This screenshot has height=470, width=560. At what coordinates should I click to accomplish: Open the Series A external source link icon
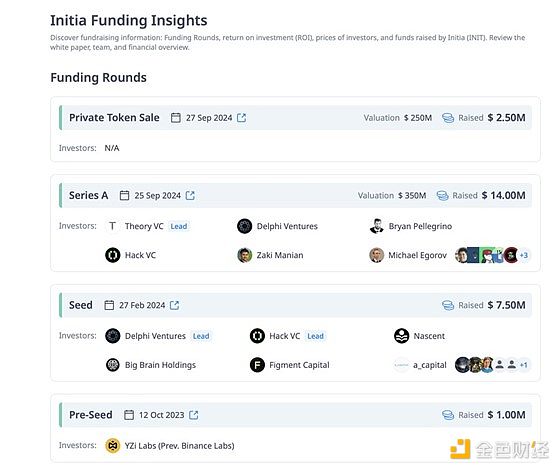tap(190, 195)
